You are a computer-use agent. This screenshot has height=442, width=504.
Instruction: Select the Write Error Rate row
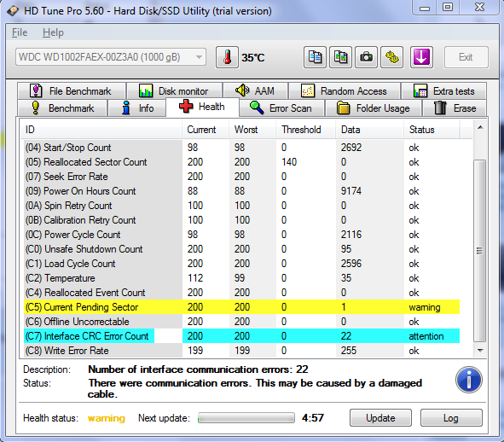pyautogui.click(x=241, y=351)
